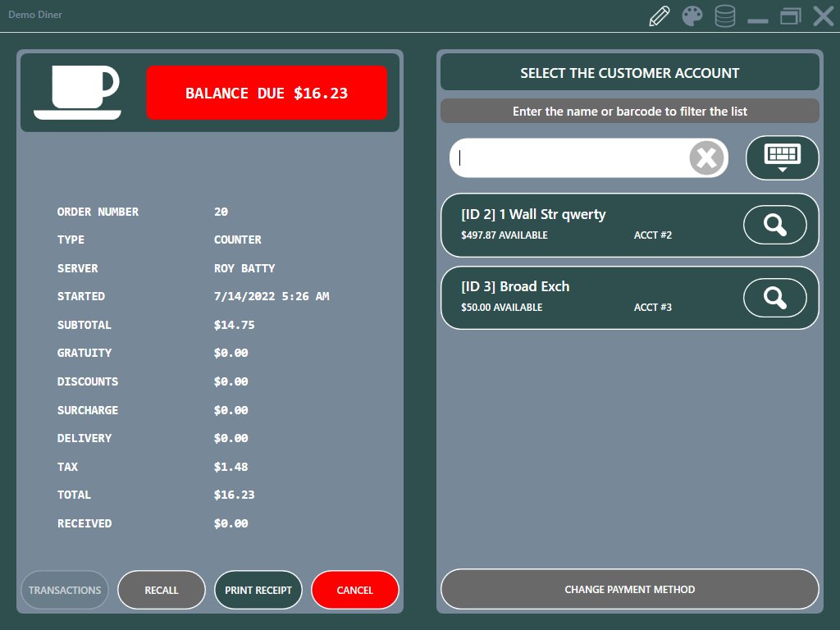Close the Demo Diner application
840x630 pixels.
point(823,16)
